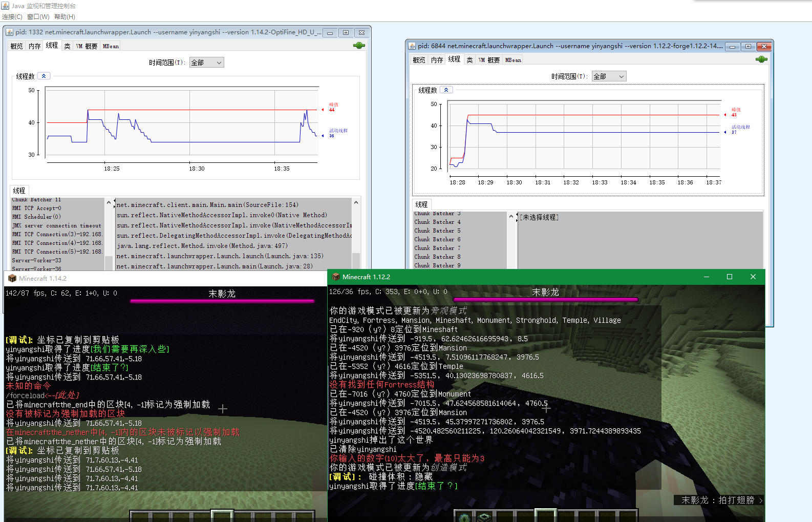
Task: Maximize the Minecraft 1.12.2 window
Action: [x=730, y=277]
